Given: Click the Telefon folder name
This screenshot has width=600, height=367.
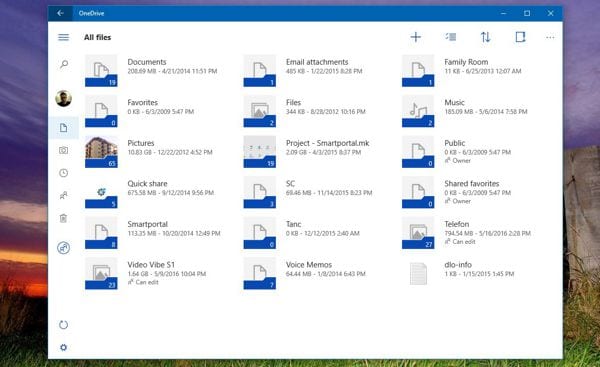Looking at the screenshot, I should pos(457,224).
